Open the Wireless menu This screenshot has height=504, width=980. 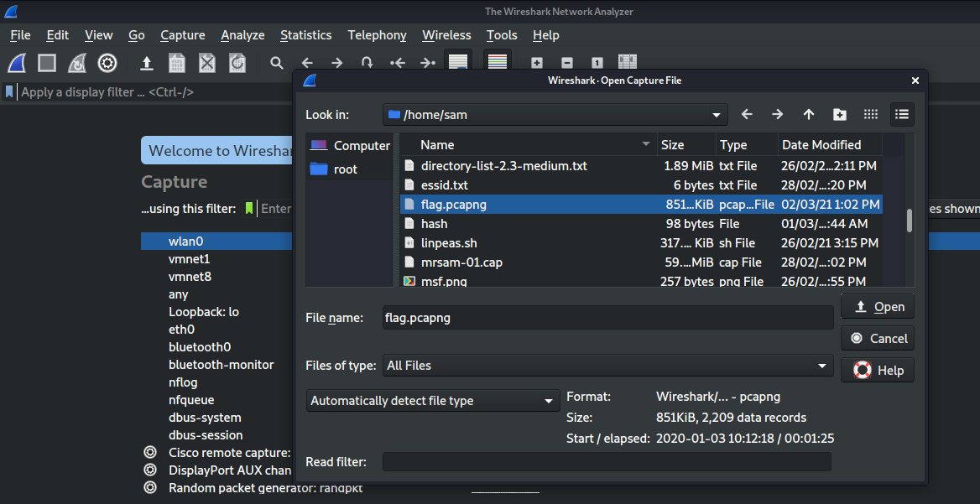tap(446, 35)
